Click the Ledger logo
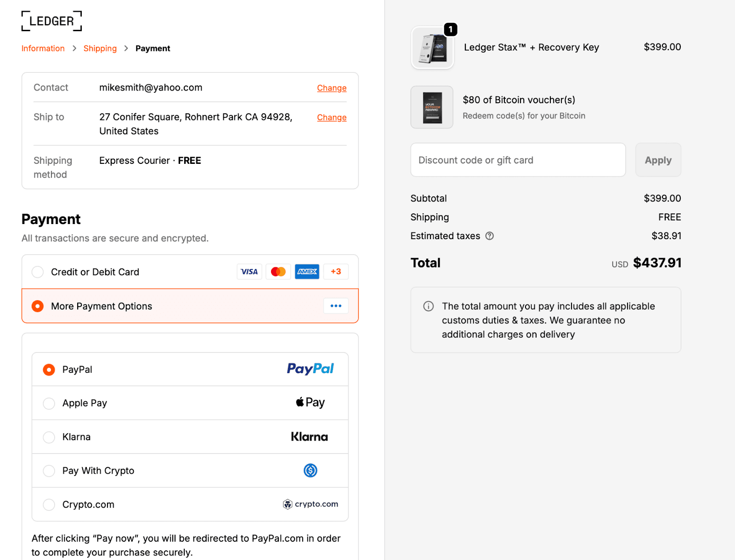This screenshot has width=735, height=560. (x=51, y=21)
